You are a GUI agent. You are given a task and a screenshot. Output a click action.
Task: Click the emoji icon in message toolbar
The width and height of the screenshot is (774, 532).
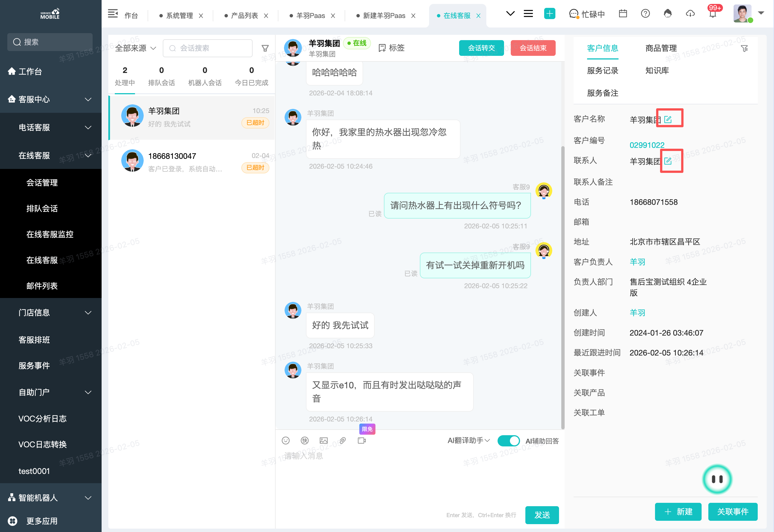point(286,440)
